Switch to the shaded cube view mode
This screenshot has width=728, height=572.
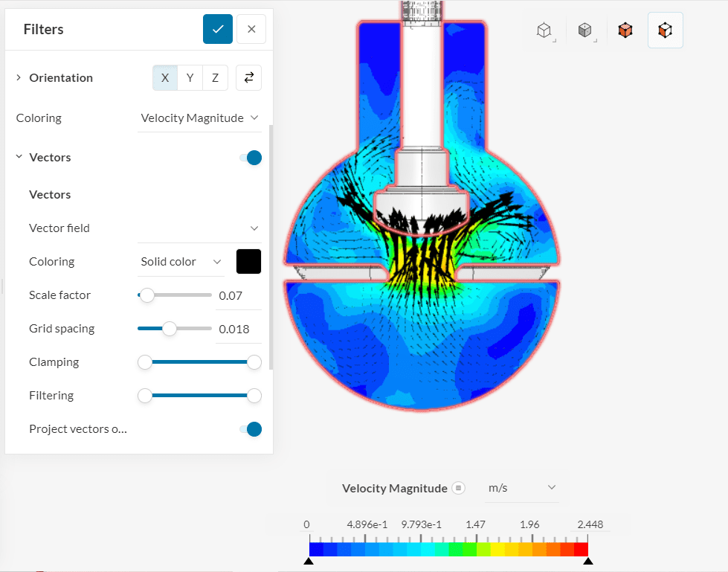584,30
